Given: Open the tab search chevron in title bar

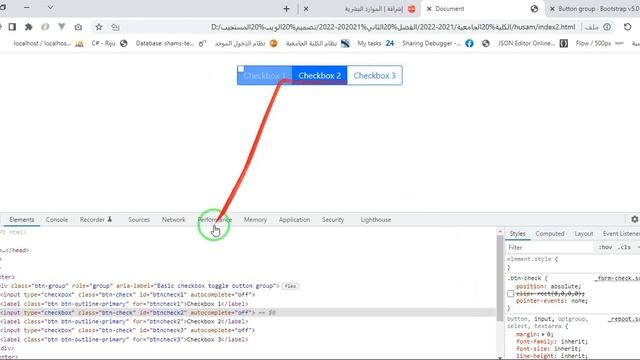Looking at the screenshot, I should [x=50, y=7].
